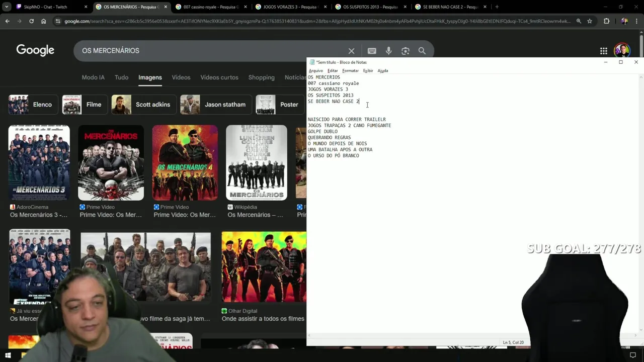Open Ajuda menu in Bloco de Notas
Screen dimensions: 644x362
[383, 71]
